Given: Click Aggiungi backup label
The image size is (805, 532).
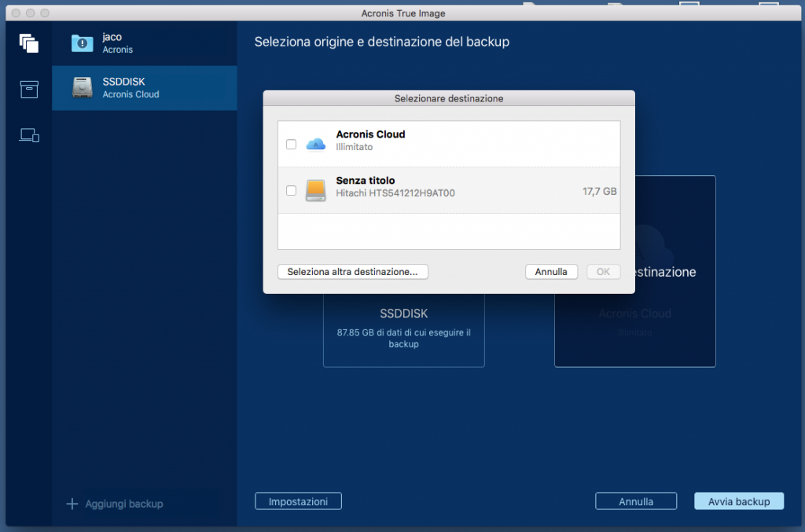Looking at the screenshot, I should tap(124, 504).
